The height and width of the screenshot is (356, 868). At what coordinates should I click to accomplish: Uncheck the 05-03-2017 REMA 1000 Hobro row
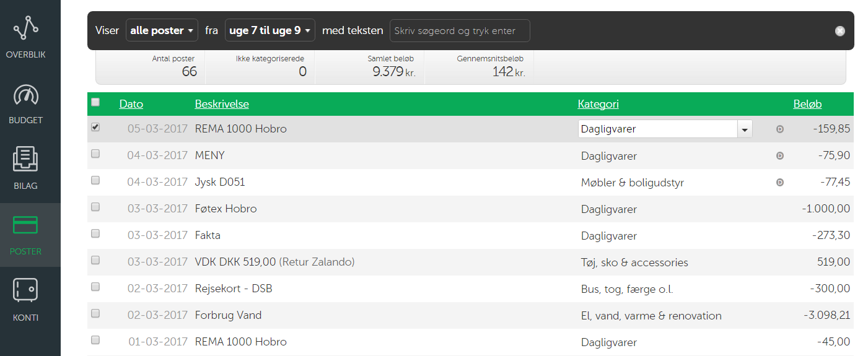[95, 128]
